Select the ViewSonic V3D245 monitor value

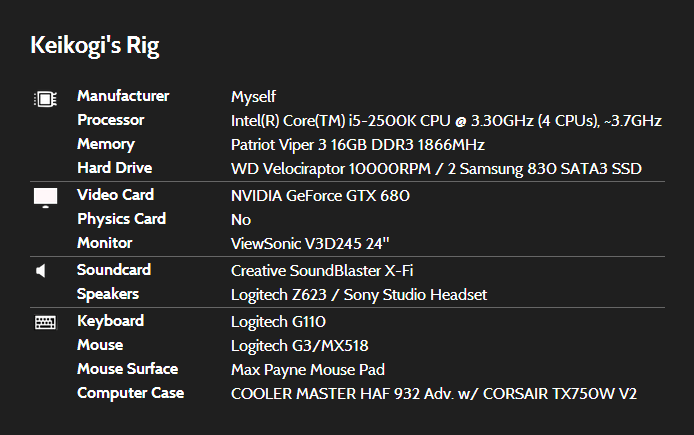pos(323,243)
